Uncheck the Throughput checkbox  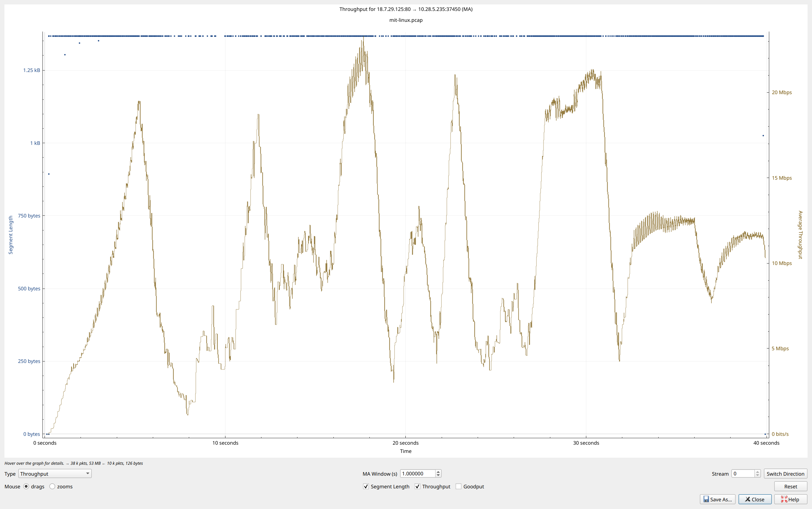(x=418, y=487)
